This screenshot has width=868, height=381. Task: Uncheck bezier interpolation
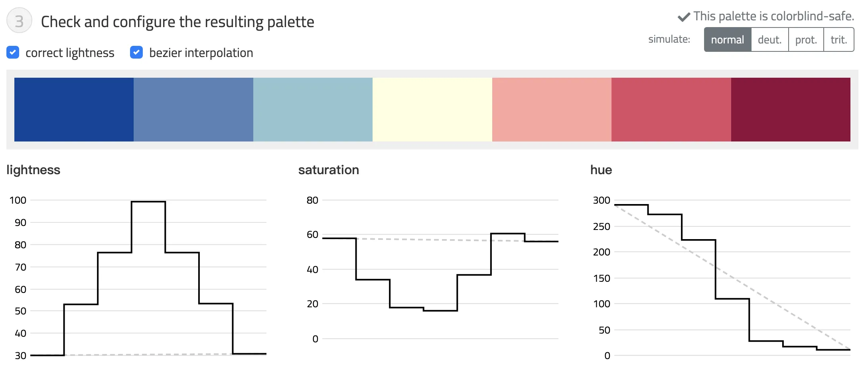click(136, 52)
